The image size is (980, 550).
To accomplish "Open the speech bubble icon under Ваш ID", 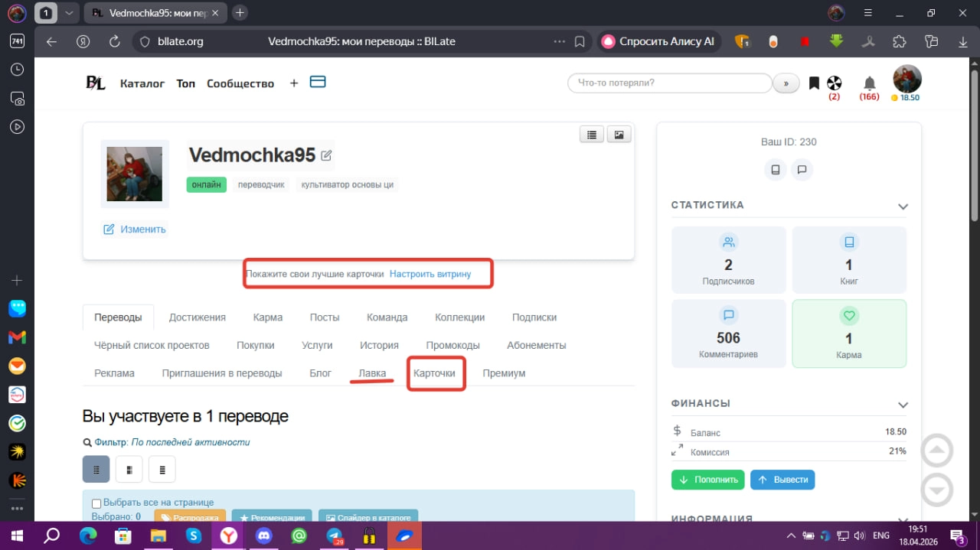I will [x=802, y=170].
